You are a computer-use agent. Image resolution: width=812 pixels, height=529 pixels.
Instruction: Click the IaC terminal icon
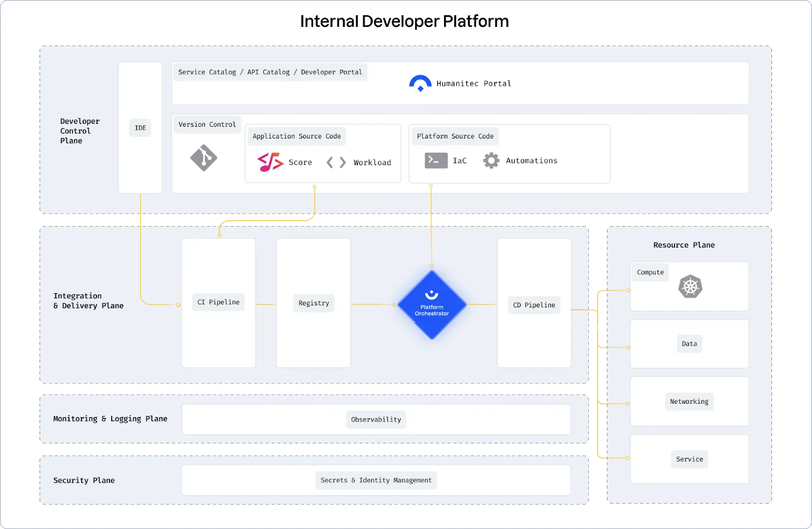click(436, 160)
